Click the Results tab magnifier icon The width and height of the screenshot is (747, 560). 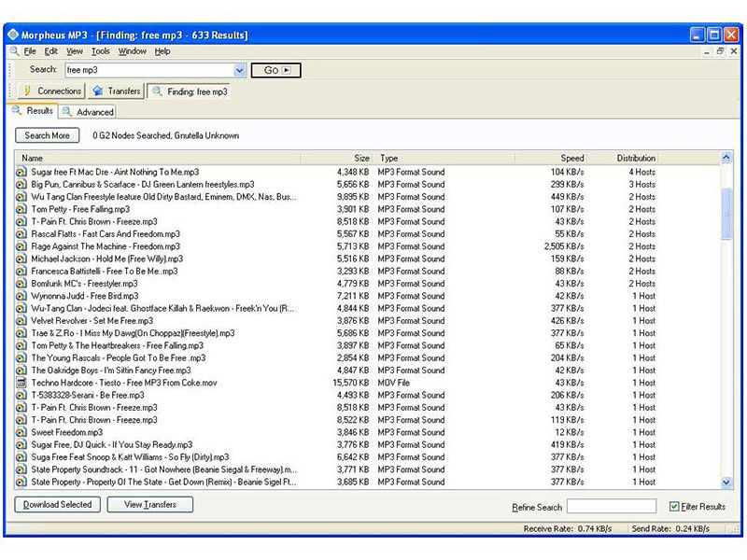pyautogui.click(x=17, y=110)
